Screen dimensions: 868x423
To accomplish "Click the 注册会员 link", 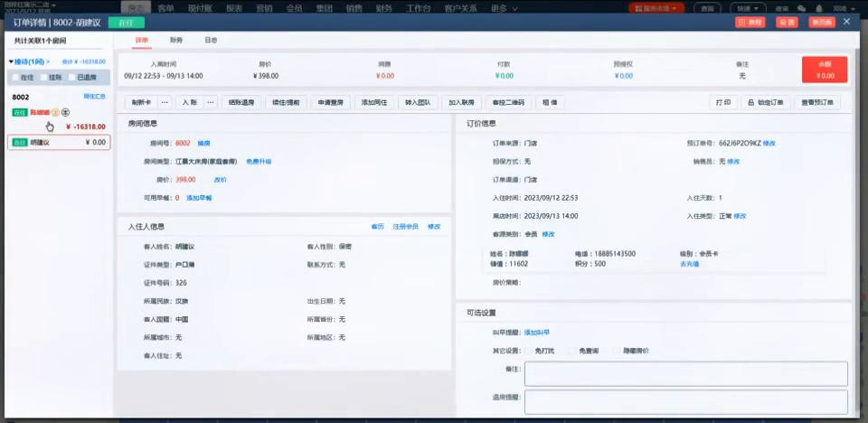I will (405, 227).
